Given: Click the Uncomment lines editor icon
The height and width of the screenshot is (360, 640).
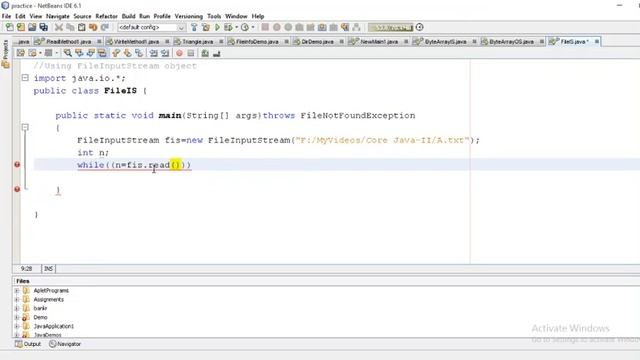Looking at the screenshot, I should coord(216,53).
